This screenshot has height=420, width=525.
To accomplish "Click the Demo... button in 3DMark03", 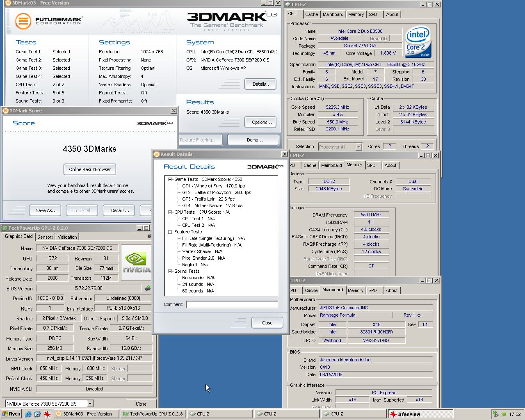I will click(254, 140).
